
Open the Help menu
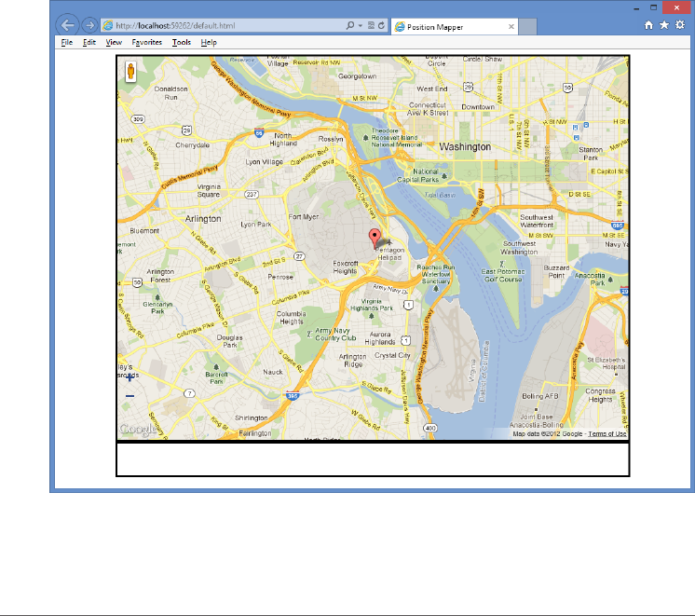[209, 42]
